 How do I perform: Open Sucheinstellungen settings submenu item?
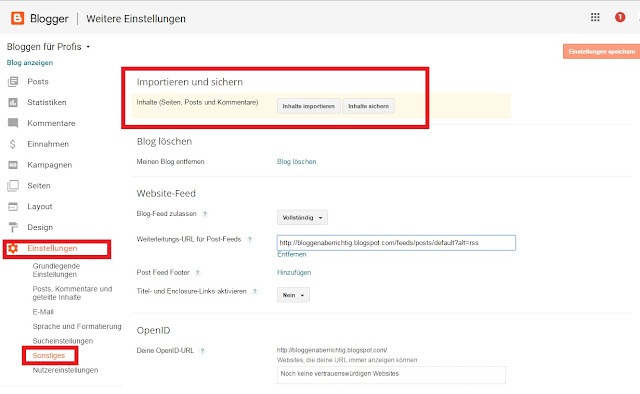click(63, 341)
